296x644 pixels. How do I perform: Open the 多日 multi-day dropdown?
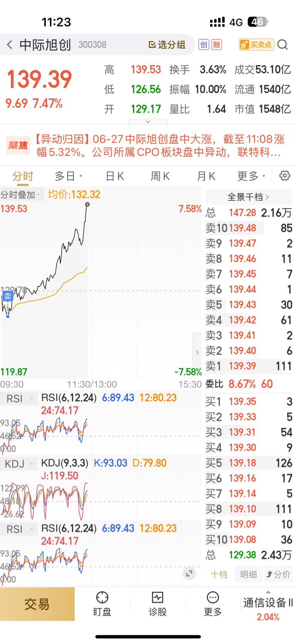(x=68, y=176)
